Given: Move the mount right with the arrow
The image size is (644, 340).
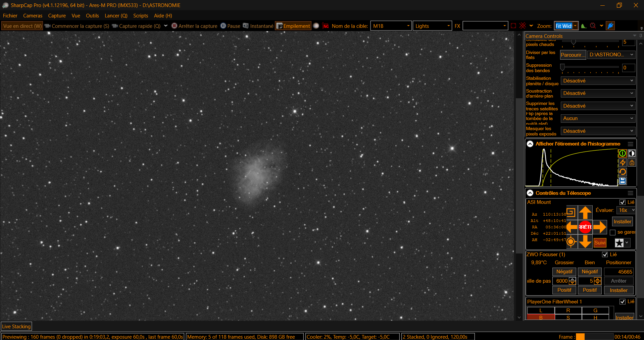Looking at the screenshot, I should (x=600, y=227).
